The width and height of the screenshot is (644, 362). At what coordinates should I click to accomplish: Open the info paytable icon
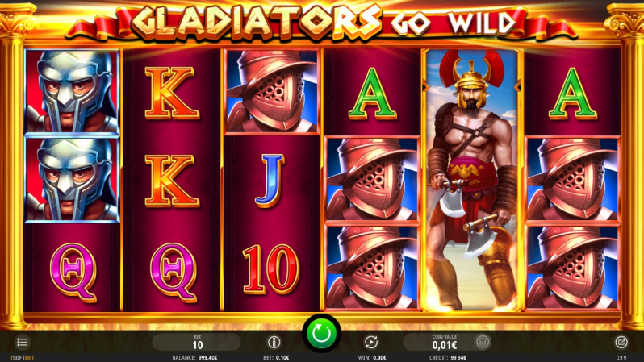(274, 342)
